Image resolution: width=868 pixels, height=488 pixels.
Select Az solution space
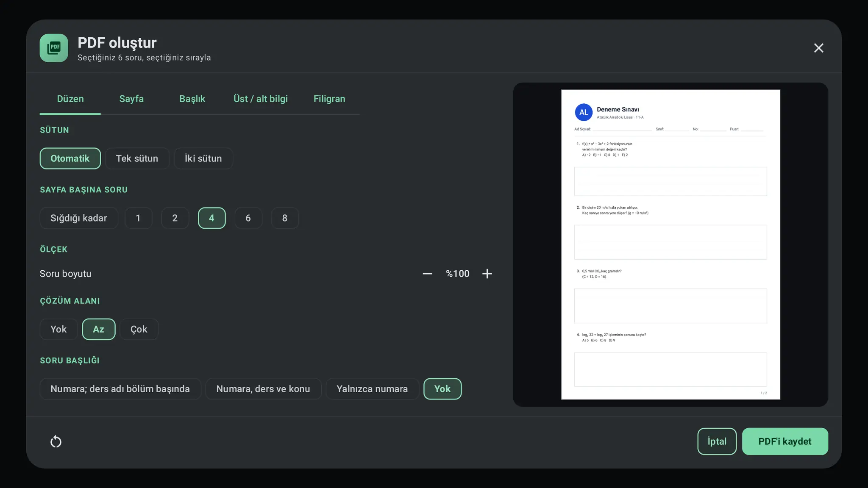[98, 329]
